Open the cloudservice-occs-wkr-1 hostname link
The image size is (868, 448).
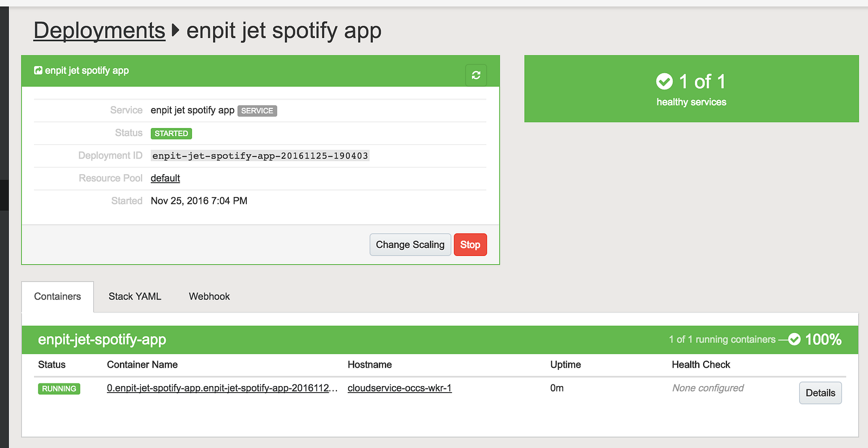[399, 388]
